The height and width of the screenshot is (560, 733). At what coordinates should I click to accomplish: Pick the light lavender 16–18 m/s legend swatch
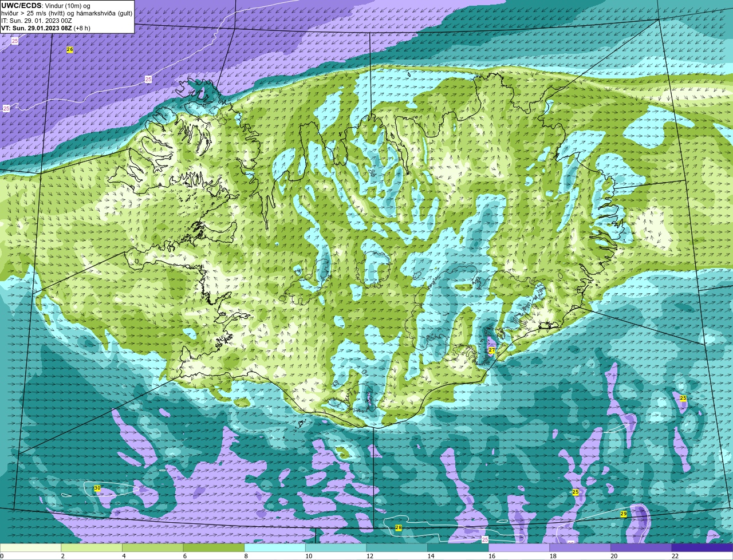click(519, 547)
